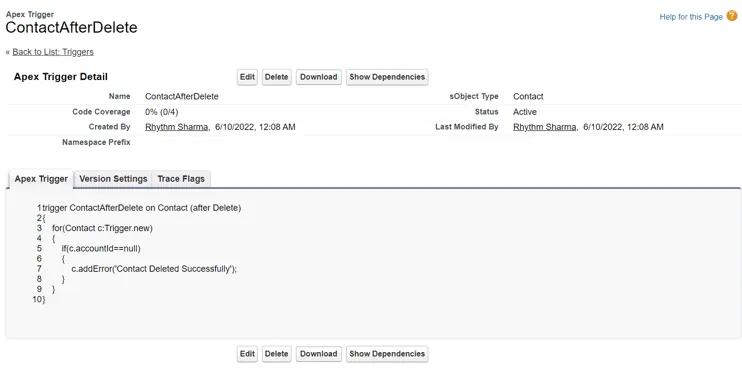Click the Code Coverage value 0% (0/4)
Viewport: 742px width, 379px height.
click(161, 112)
